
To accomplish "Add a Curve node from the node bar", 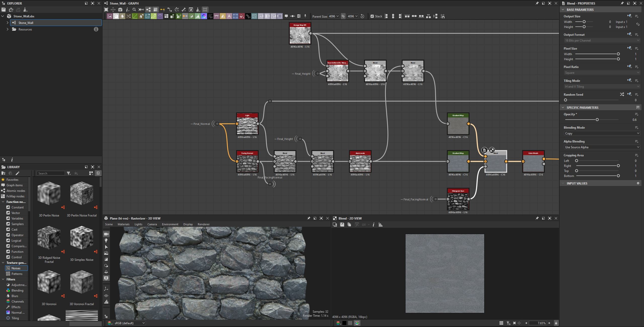I will pyautogui.click(x=135, y=16).
